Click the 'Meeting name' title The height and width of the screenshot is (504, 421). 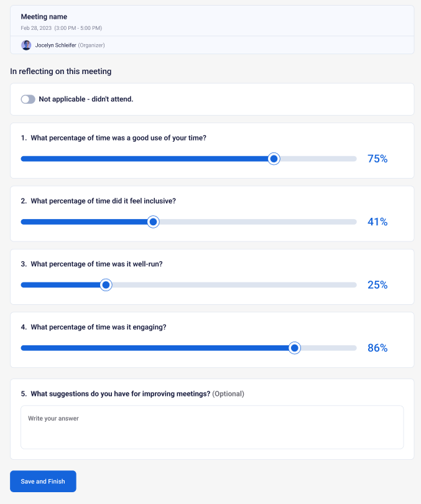[x=44, y=17]
